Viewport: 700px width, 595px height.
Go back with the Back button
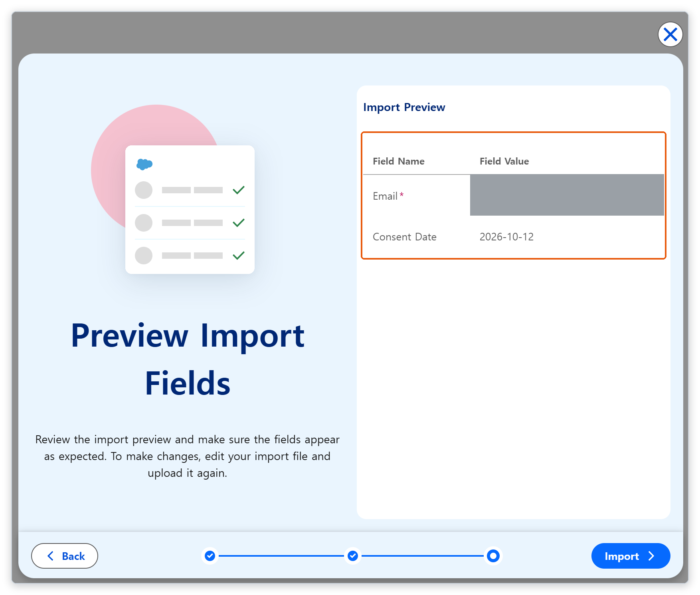tap(65, 556)
